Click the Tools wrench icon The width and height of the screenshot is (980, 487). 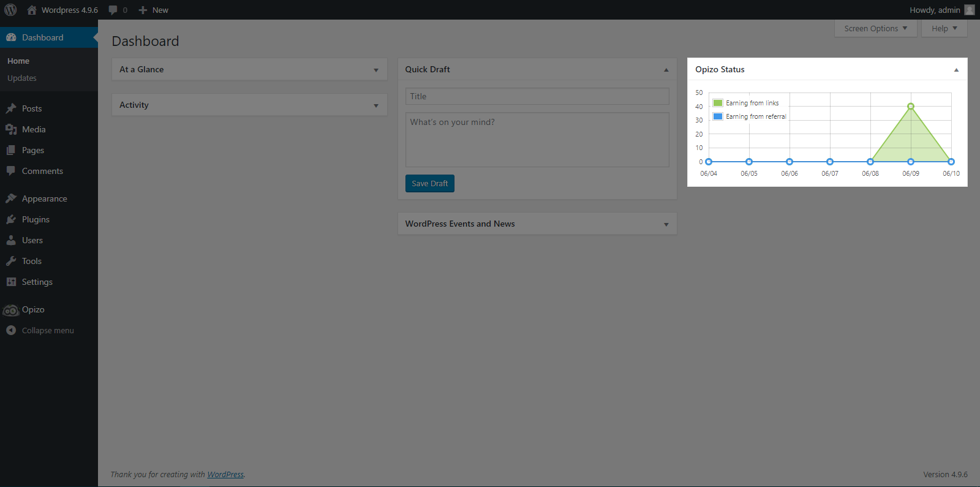point(11,261)
